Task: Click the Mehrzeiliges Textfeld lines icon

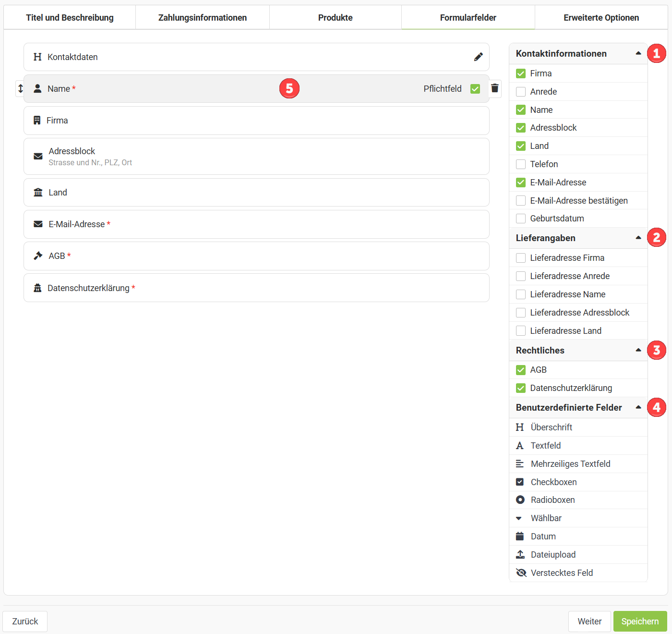Action: point(520,464)
